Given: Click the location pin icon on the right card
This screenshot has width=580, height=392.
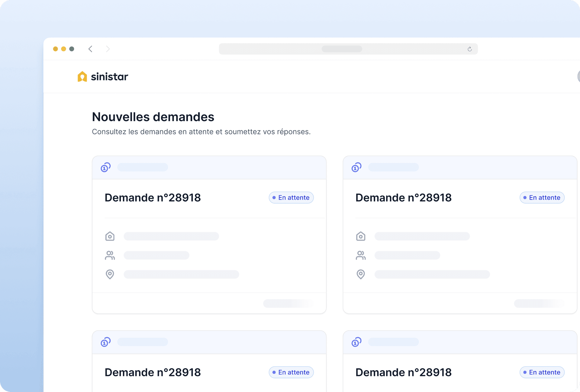Looking at the screenshot, I should click(x=361, y=274).
